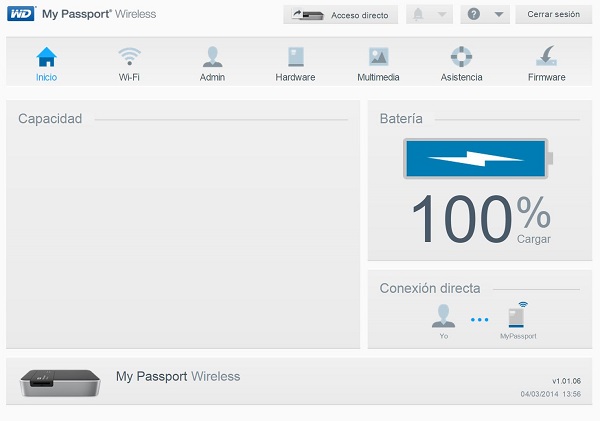
Task: Open the Asistencia lifebuoy icon
Action: click(461, 57)
